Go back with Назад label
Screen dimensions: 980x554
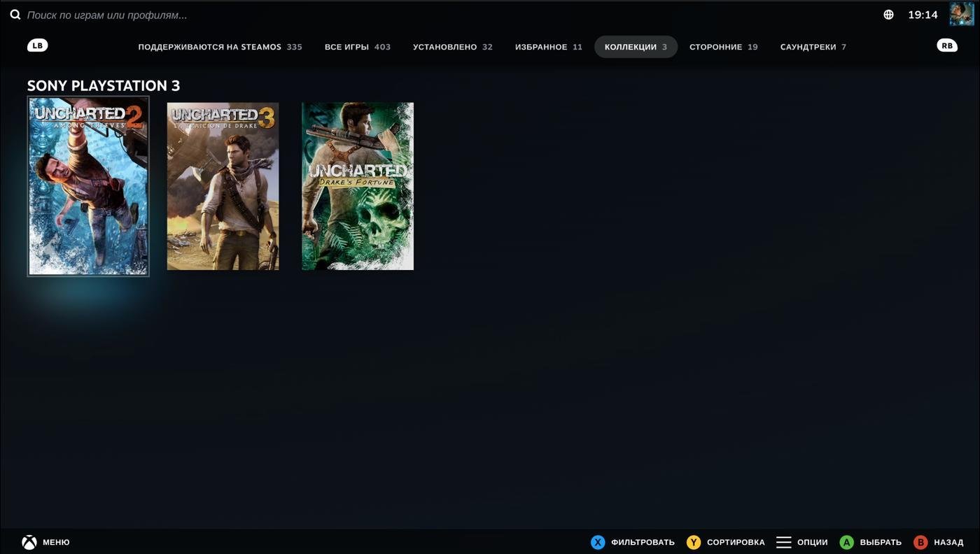click(948, 542)
